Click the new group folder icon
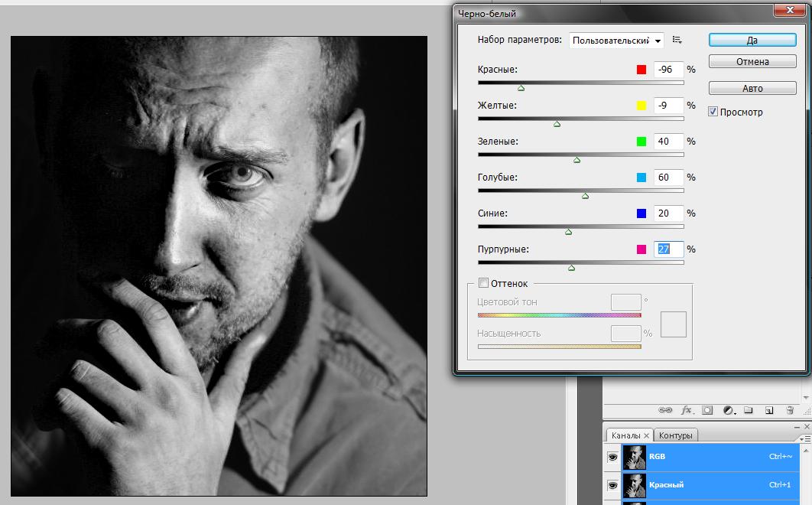Viewport: 812px width, 505px height. 749,410
